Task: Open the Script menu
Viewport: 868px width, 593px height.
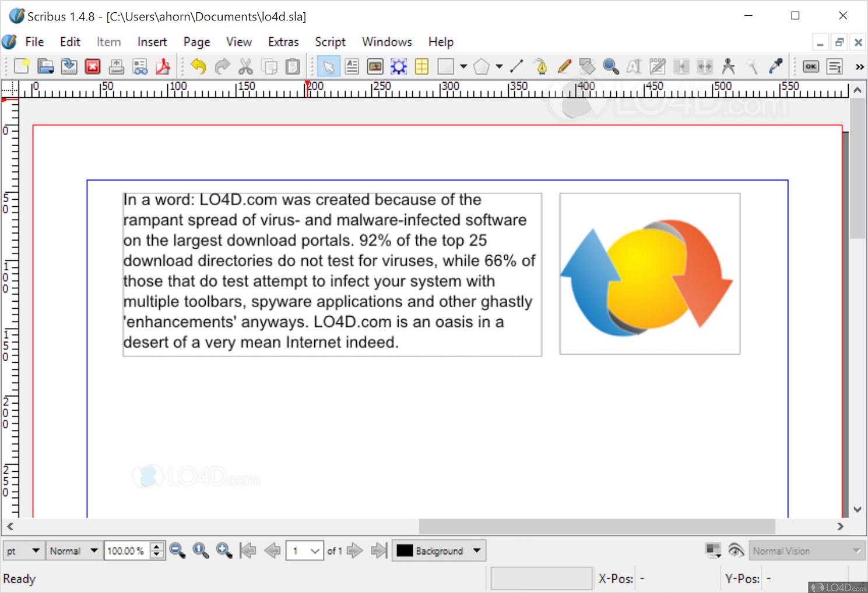Action: pos(331,42)
